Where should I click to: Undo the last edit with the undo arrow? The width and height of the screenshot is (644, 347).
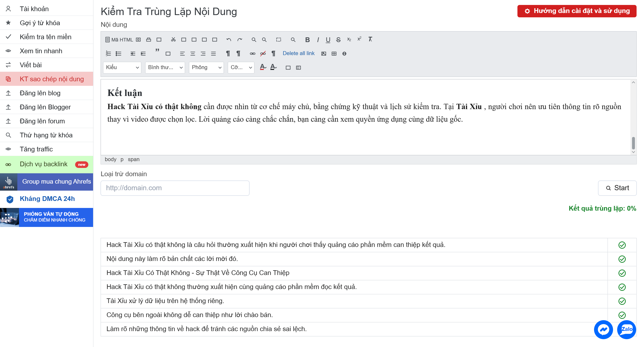[228, 40]
